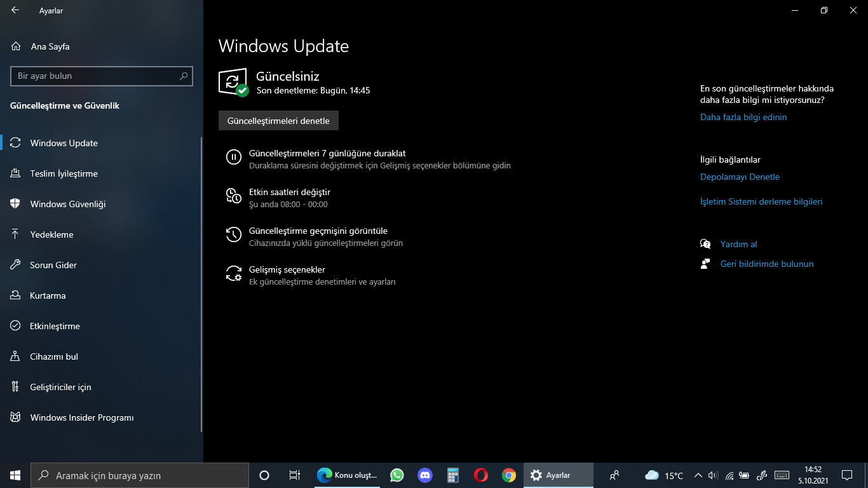Open the 15°C weather widget
This screenshot has height=488, width=868.
click(x=664, y=475)
